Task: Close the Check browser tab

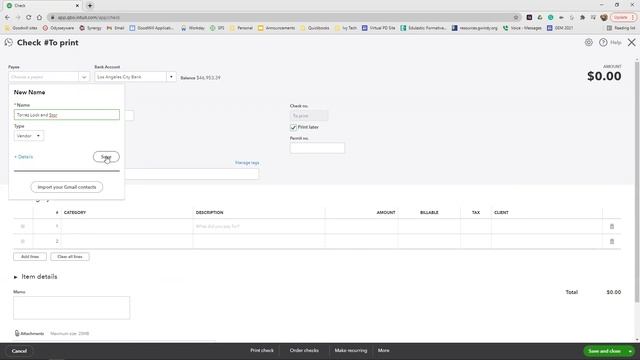Action: point(77,6)
